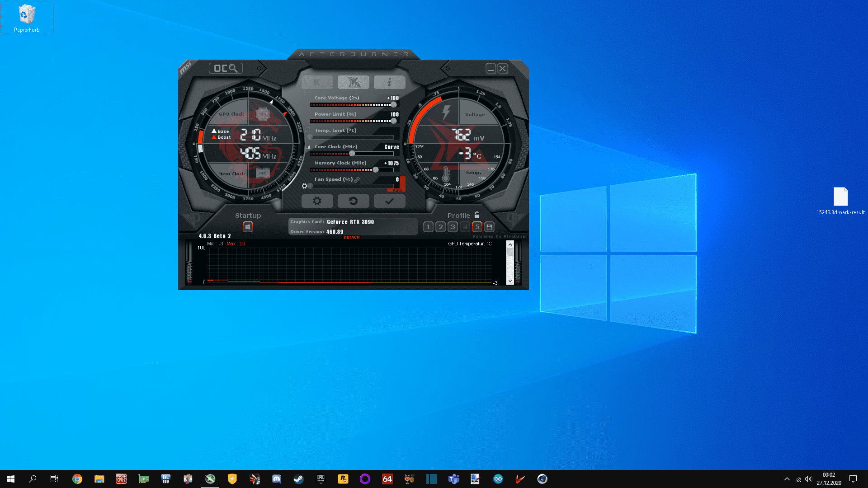Open Rockstar Games launcher from taskbar
The height and width of the screenshot is (488, 868).
343,479
